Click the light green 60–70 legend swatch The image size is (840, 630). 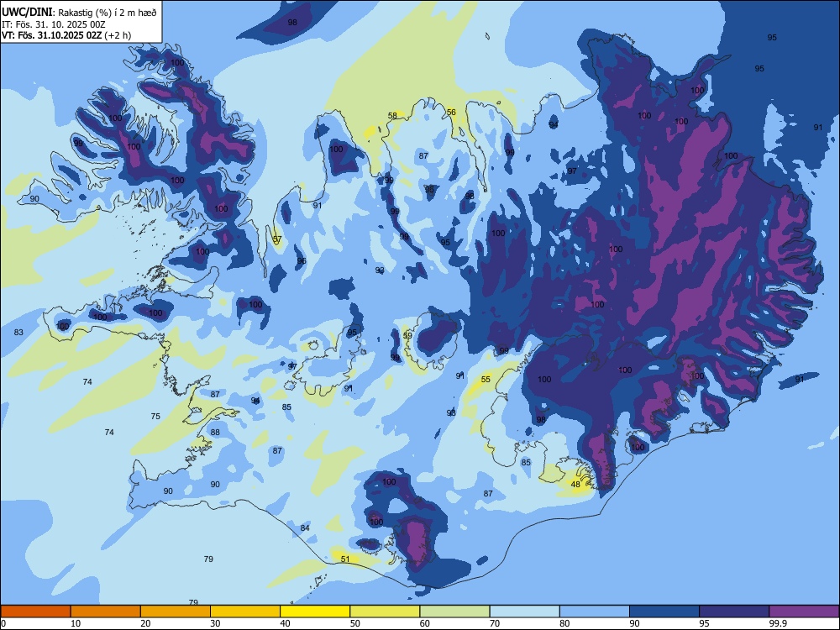click(454, 612)
